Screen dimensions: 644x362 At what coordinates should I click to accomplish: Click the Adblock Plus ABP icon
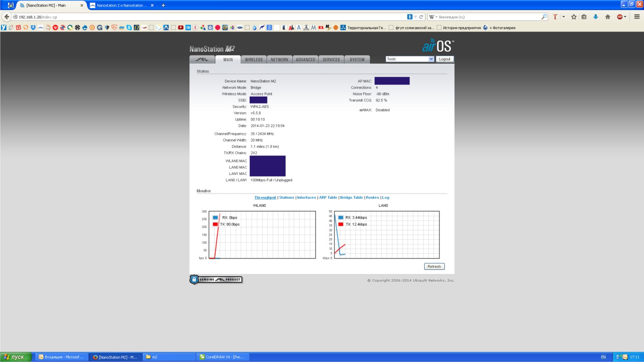coord(620,17)
